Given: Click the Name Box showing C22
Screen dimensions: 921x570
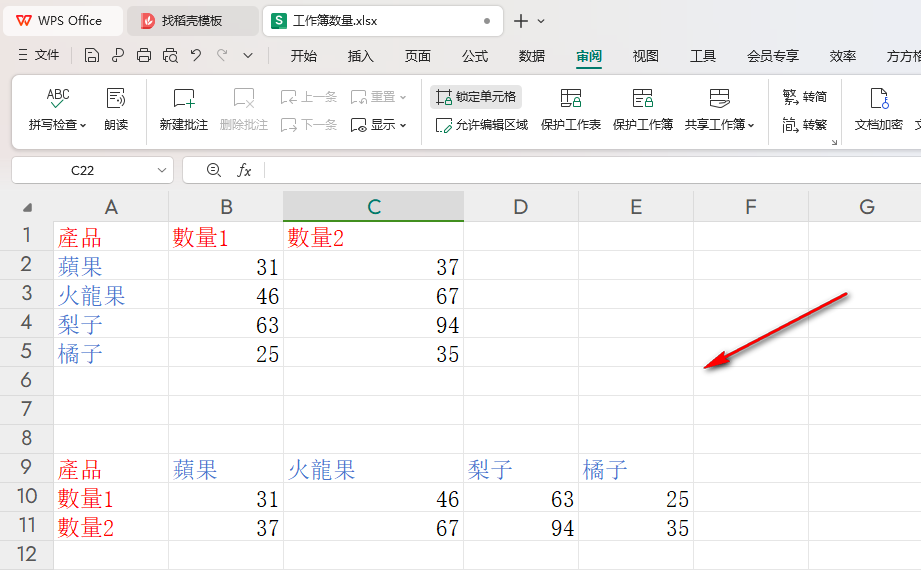Looking at the screenshot, I should point(82,170).
